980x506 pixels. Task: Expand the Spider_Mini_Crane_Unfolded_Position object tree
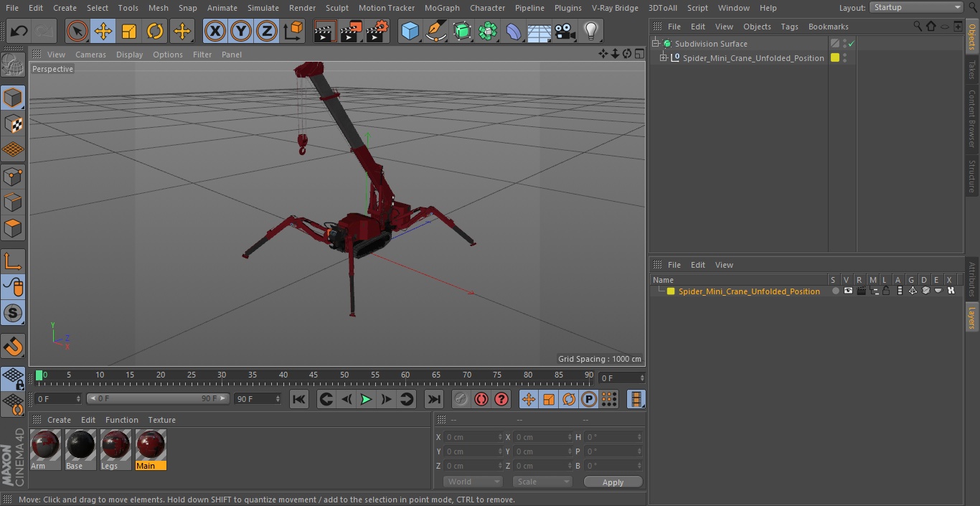click(664, 58)
